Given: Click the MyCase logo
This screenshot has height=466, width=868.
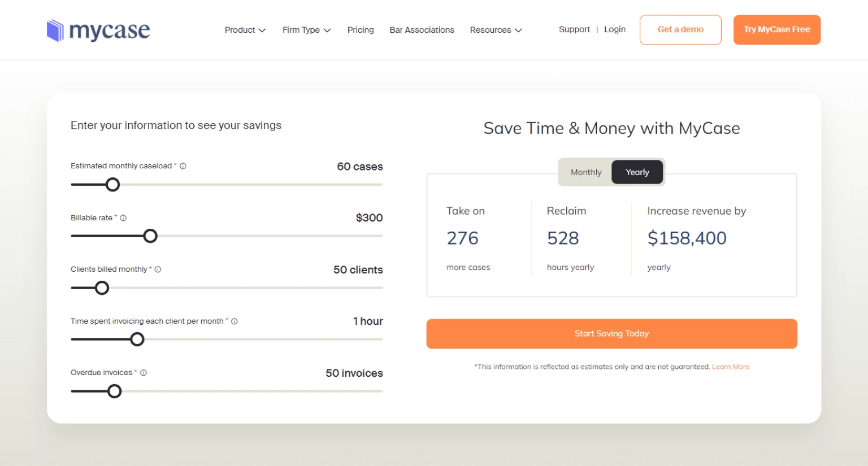Looking at the screenshot, I should (98, 30).
